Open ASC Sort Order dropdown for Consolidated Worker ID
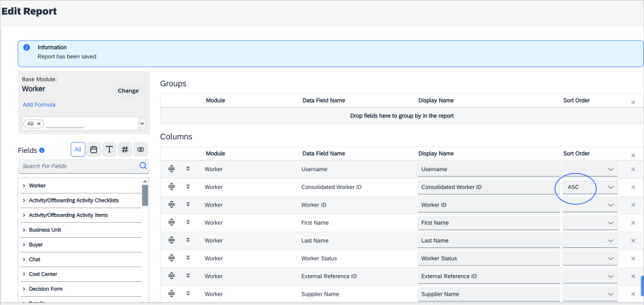The image size is (644, 305). [x=590, y=187]
